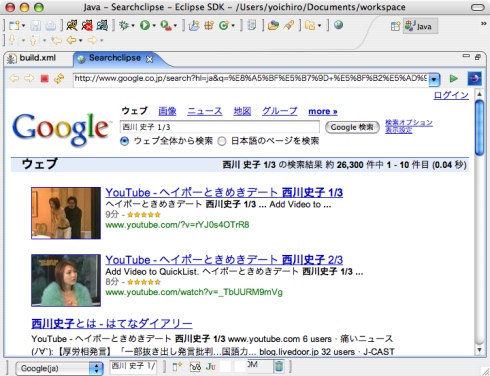Select ウェブ全体から検索 radio button

click(124, 141)
